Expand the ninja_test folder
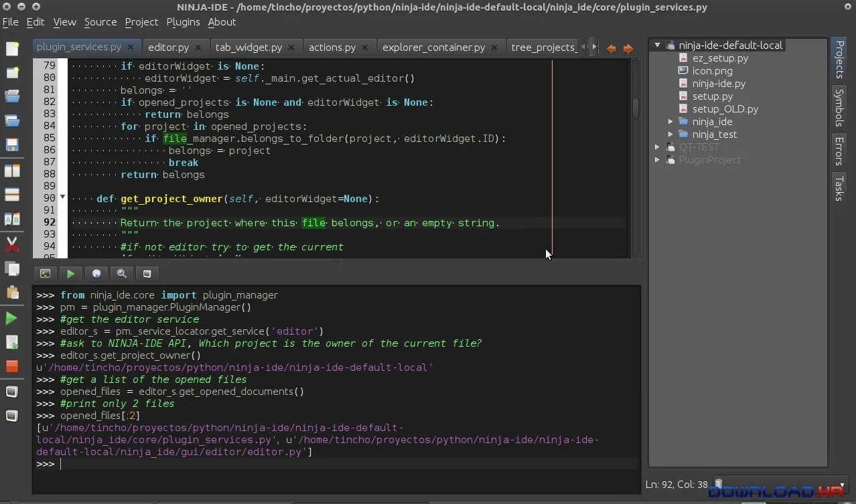 coord(670,135)
